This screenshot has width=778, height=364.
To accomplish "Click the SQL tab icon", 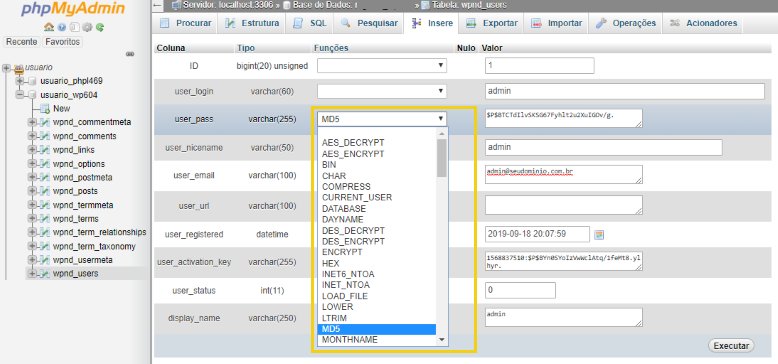I will (298, 23).
